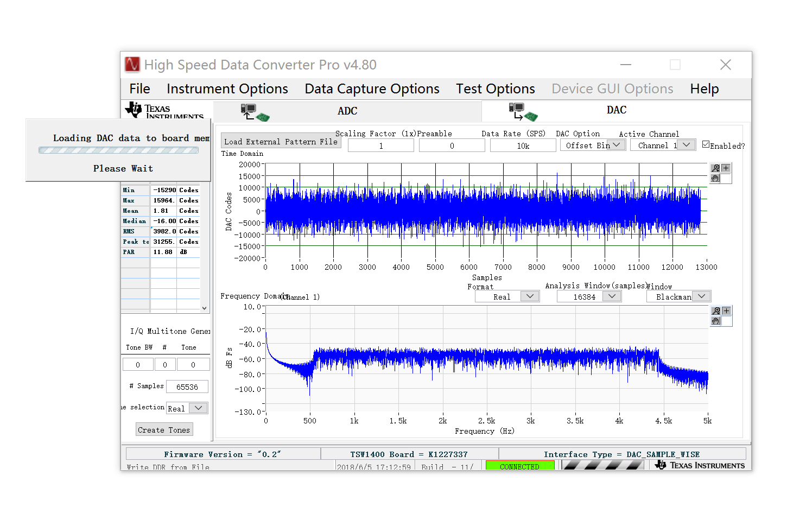
Task: Switch to the DAC tab
Action: point(616,110)
